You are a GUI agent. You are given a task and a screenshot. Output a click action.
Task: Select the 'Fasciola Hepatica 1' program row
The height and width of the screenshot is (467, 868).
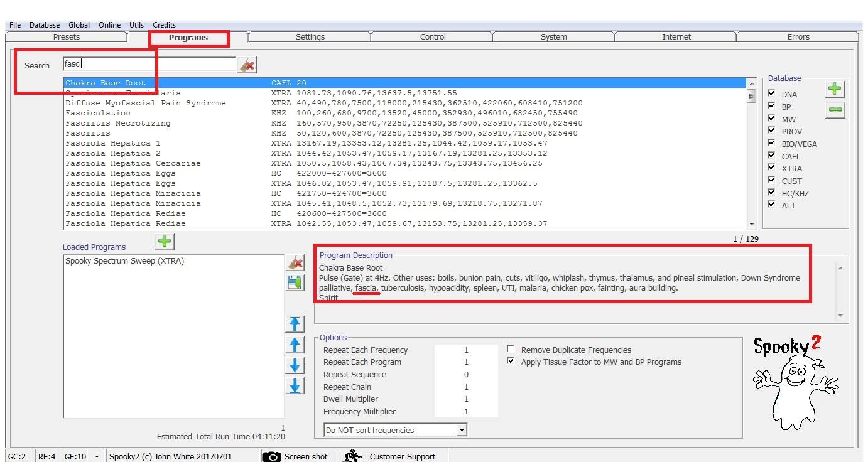[x=405, y=143]
